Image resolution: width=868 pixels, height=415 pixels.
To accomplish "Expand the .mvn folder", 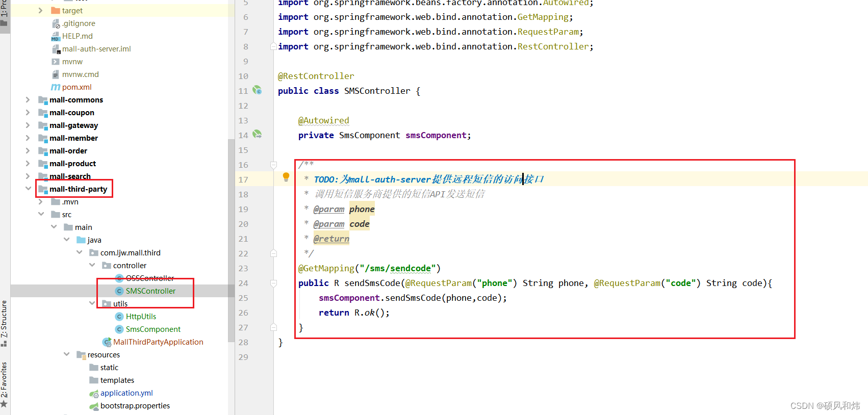I will [x=40, y=201].
